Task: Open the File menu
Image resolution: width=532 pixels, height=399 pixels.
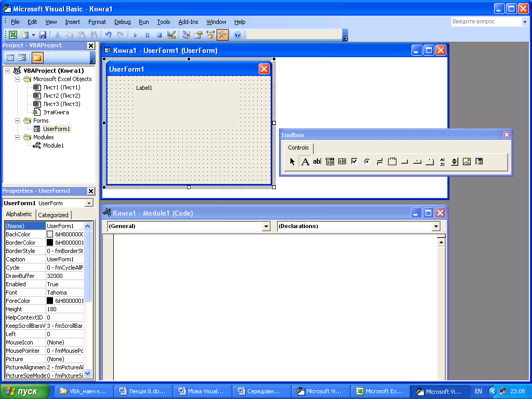Action: click(15, 22)
